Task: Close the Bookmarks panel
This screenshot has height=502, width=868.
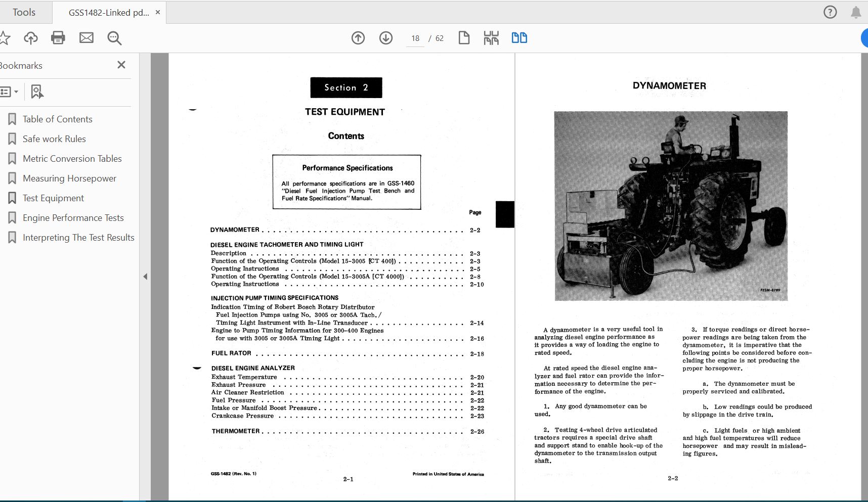Action: (121, 65)
